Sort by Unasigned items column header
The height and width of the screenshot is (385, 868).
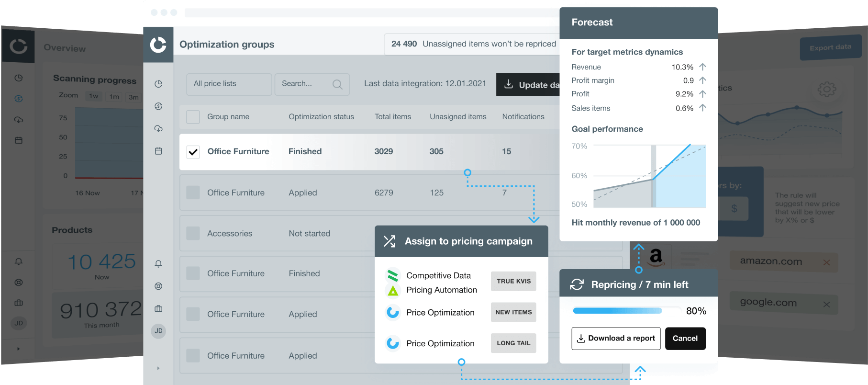(x=458, y=117)
